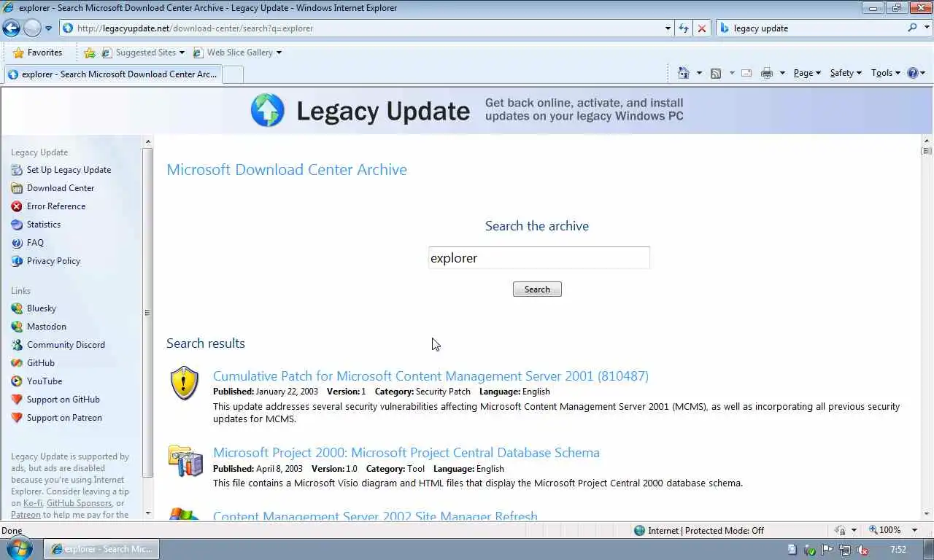
Task: Click the GitHub Sponsors link
Action: pyautogui.click(x=79, y=503)
